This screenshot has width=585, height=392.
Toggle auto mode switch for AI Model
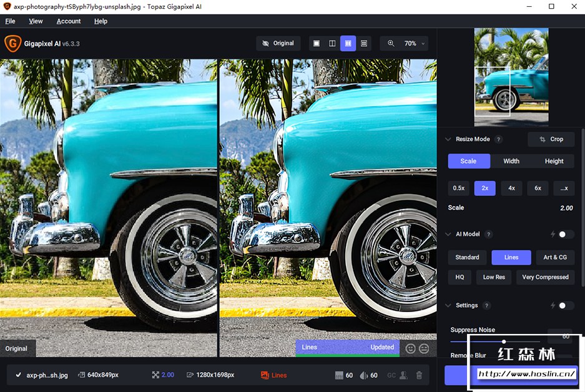(566, 234)
